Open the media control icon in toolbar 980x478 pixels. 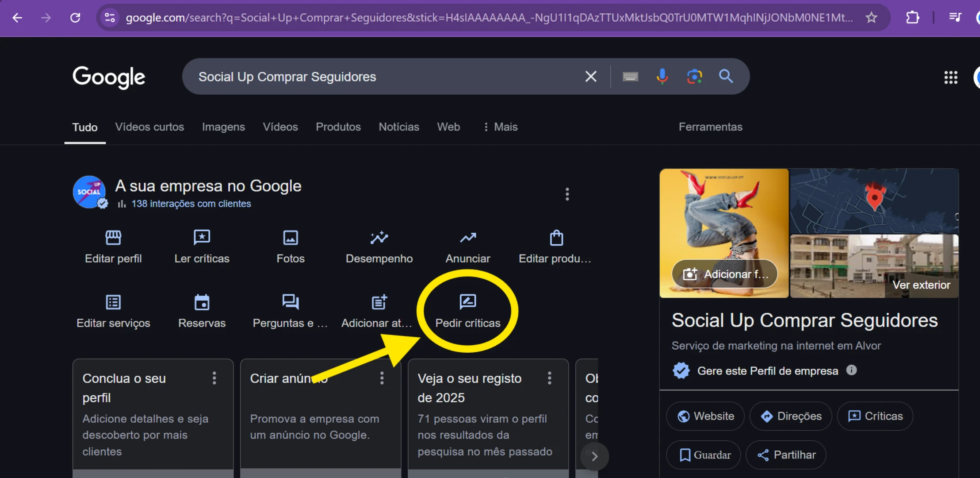pyautogui.click(x=955, y=18)
